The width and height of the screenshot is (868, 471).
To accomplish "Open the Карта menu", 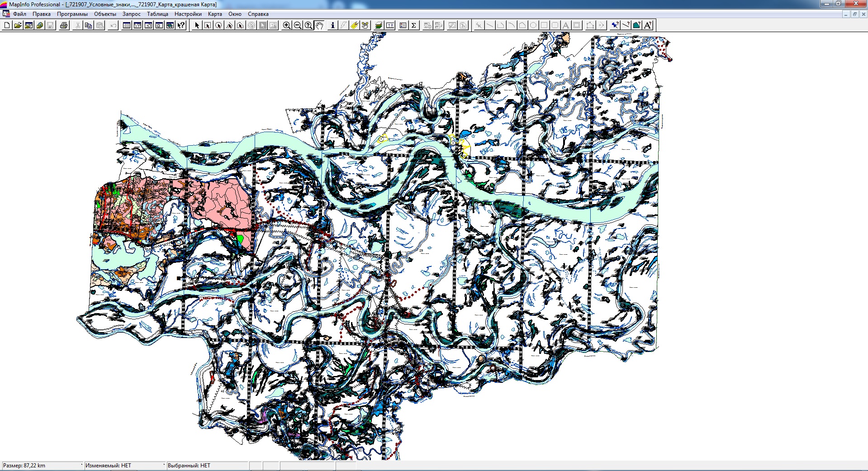I will 215,14.
